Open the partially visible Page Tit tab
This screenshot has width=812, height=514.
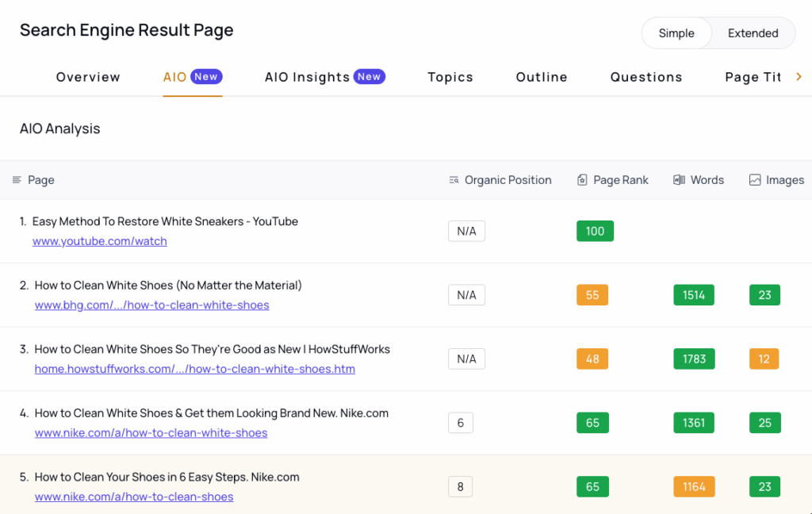(753, 77)
